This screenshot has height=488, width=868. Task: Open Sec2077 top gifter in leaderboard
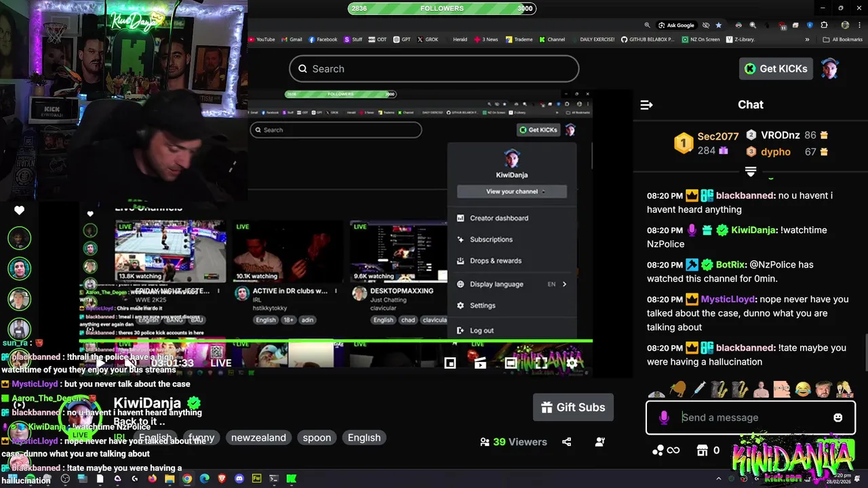click(718, 136)
